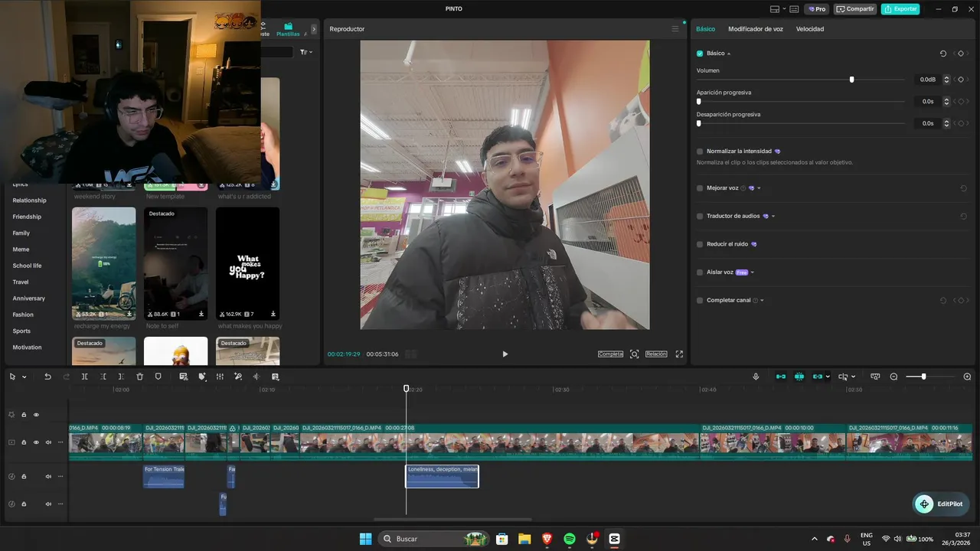Open the audio mixer adjust icon

[x=220, y=377]
